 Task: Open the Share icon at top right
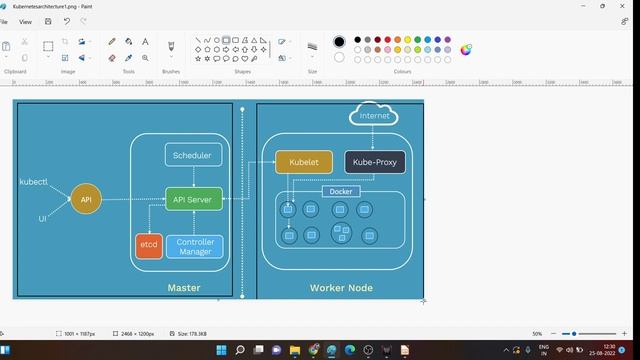(x=624, y=22)
